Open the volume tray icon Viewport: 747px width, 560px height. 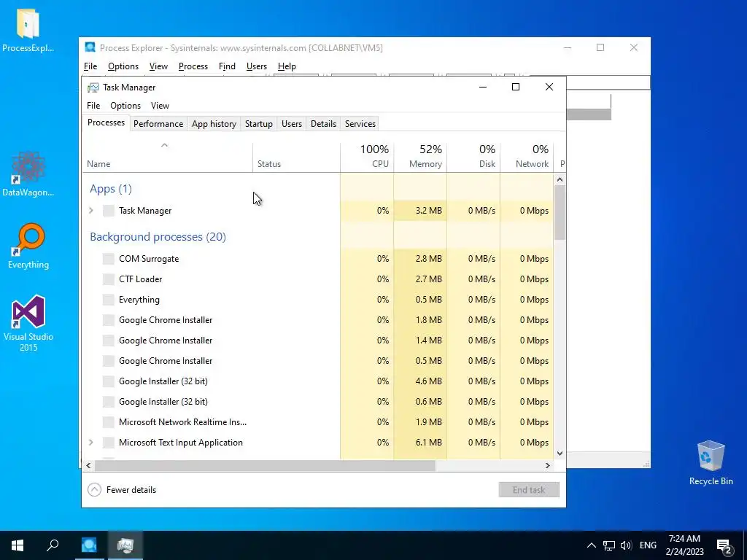pyautogui.click(x=626, y=545)
